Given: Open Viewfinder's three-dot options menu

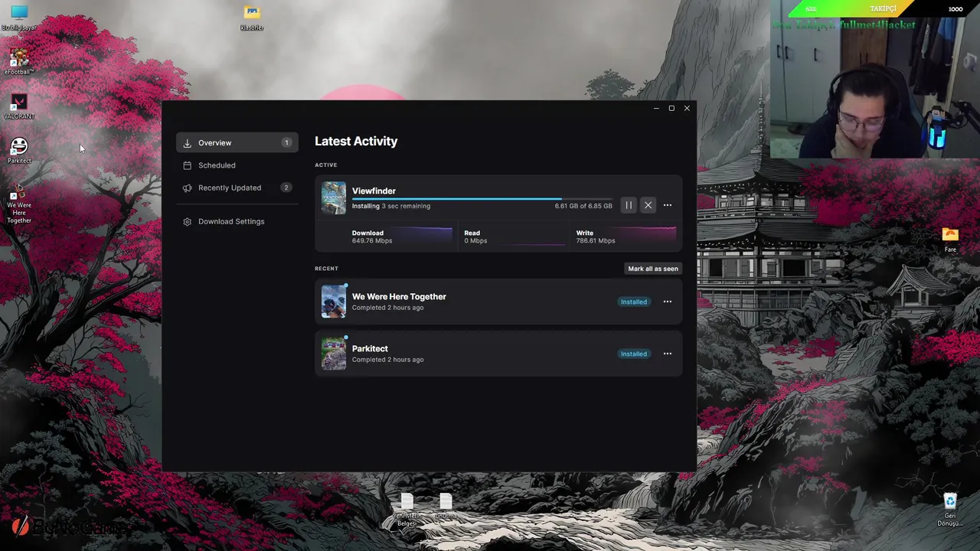Looking at the screenshot, I should point(668,205).
